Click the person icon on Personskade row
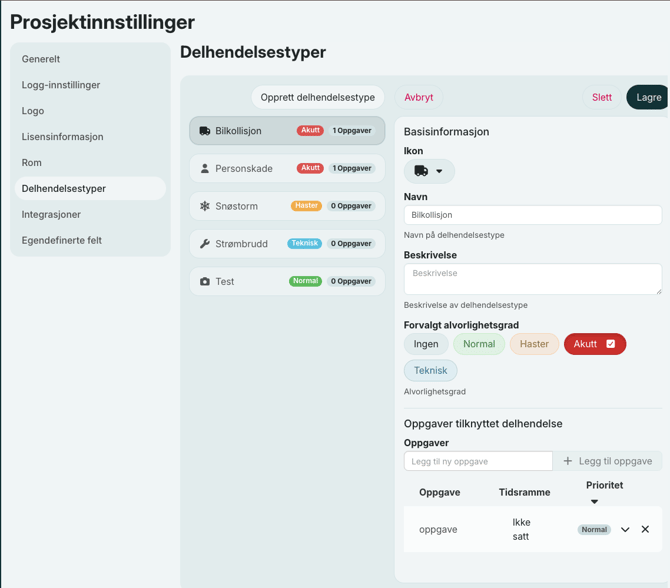The height and width of the screenshot is (588, 670). [x=205, y=168]
